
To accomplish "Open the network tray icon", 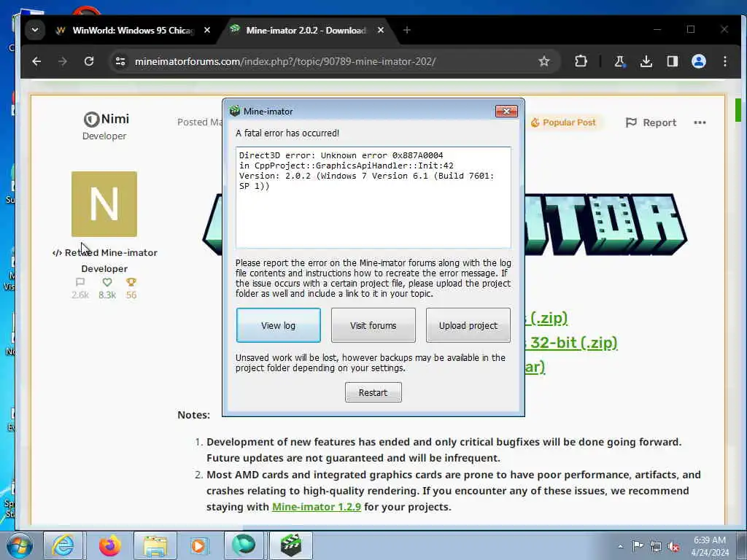I will click(x=656, y=546).
